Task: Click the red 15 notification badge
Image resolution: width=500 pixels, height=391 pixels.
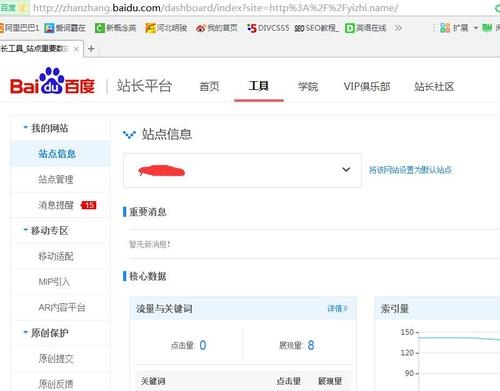Action: pyautogui.click(x=89, y=205)
